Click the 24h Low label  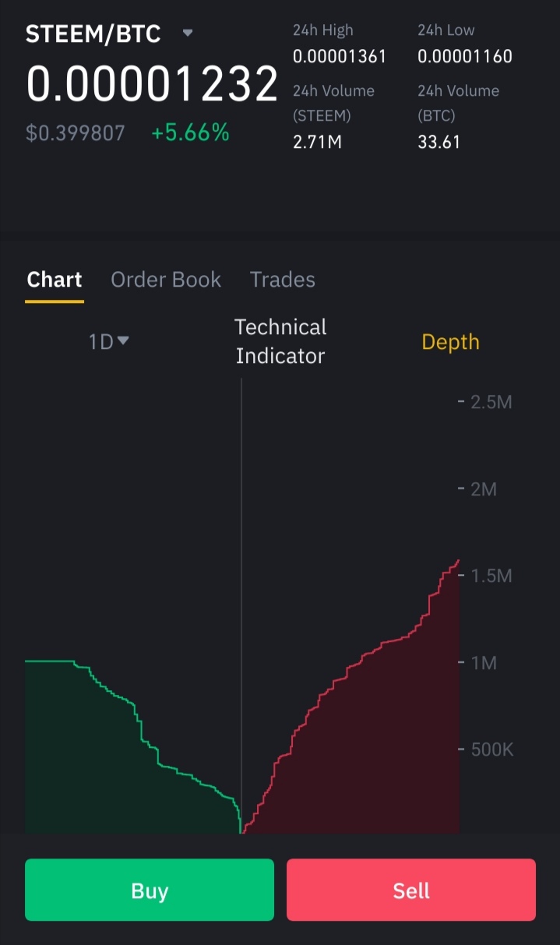446,30
